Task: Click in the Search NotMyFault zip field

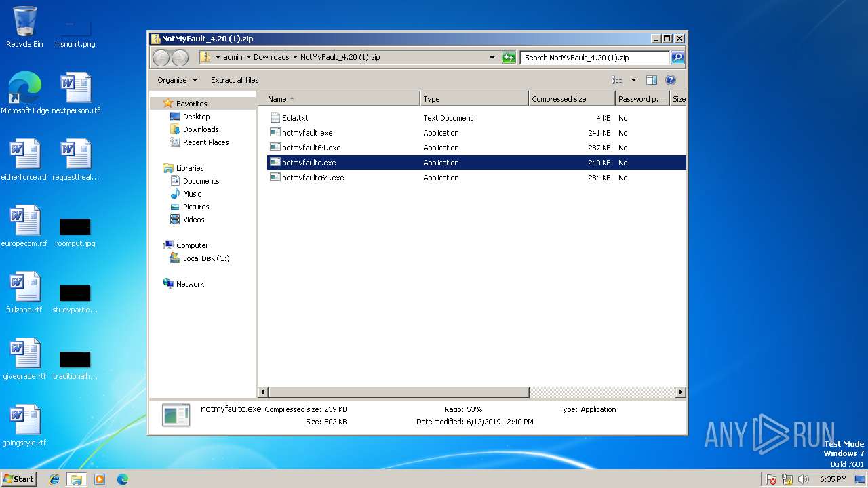Action: coord(595,58)
